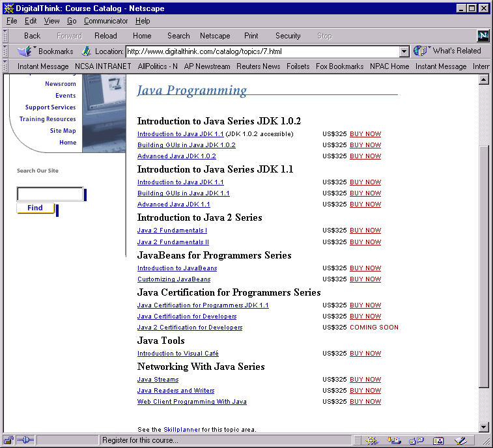Click the online/offline plug icon in status bar
This screenshot has width=493, height=448.
(x=25, y=440)
